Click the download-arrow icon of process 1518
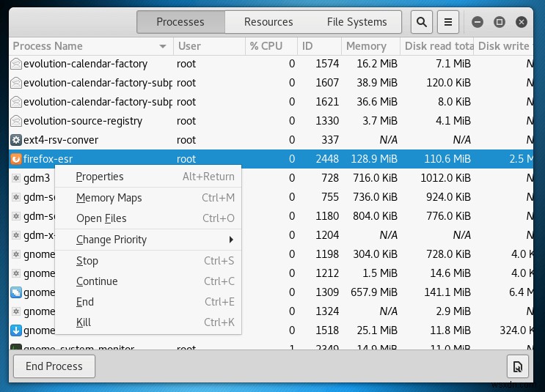This screenshot has width=545, height=392. [x=16, y=330]
